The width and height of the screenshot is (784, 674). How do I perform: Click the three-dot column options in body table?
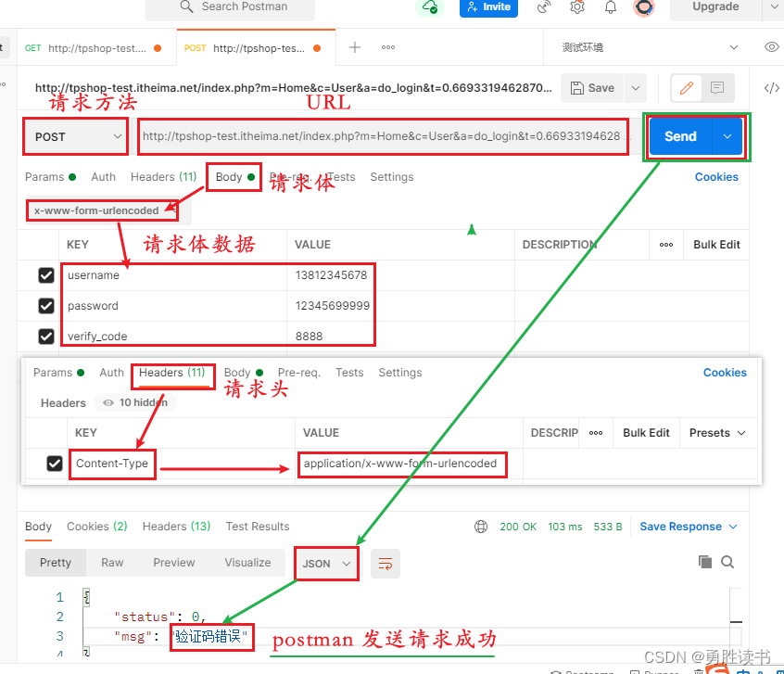(x=666, y=245)
